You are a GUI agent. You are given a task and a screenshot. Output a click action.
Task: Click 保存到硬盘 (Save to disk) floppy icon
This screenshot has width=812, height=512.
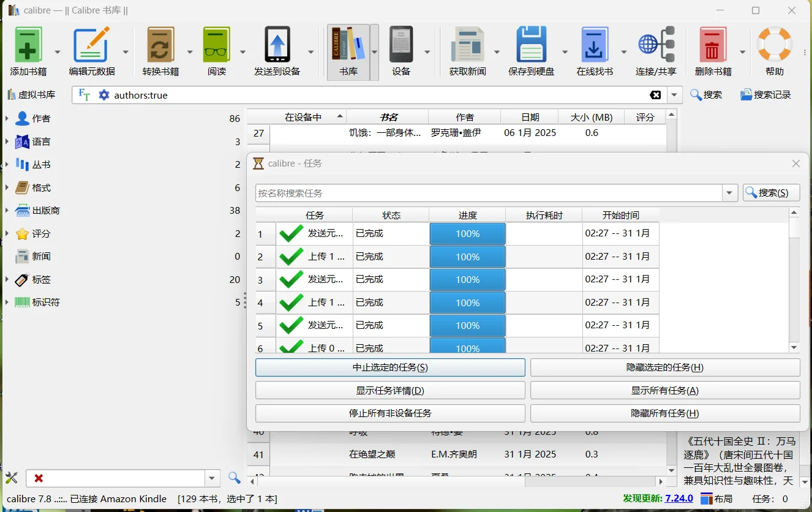coord(531,45)
